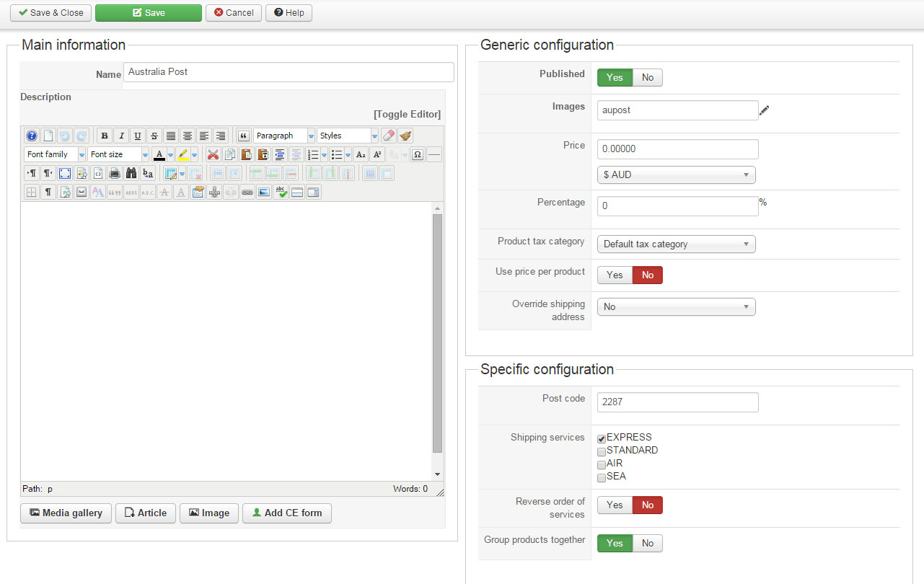Image resolution: width=924 pixels, height=584 pixels.
Task: Insert an anchor in the editor
Action: click(214, 192)
